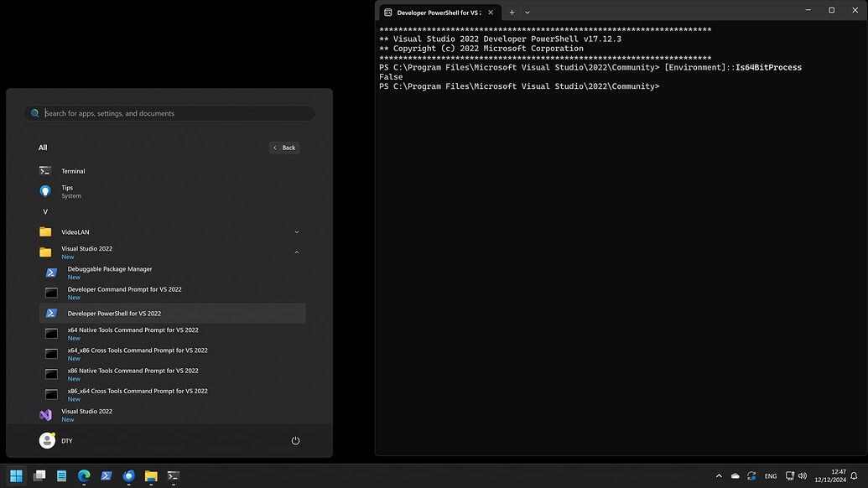Open Notepad from the taskbar
Viewport: 868px width, 488px height.
pyautogui.click(x=61, y=475)
